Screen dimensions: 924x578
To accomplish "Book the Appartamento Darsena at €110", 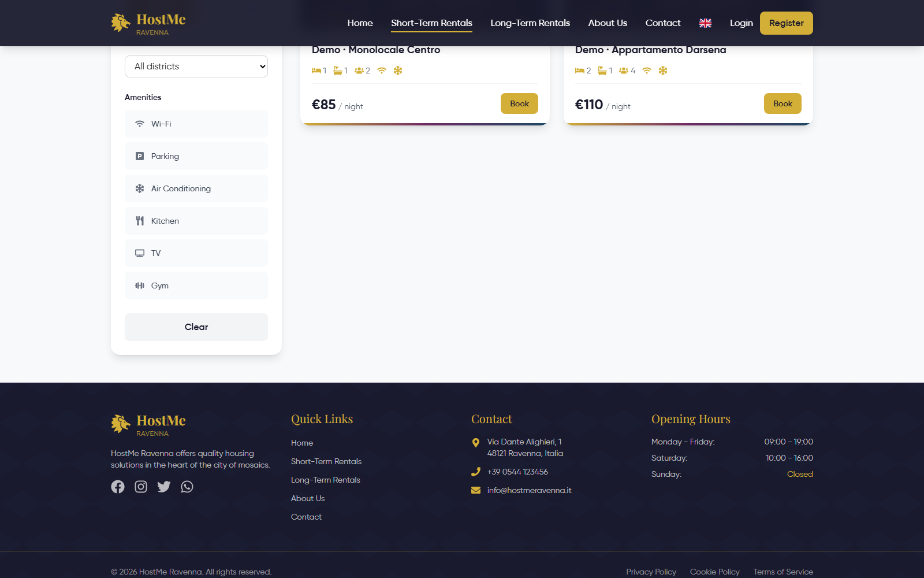I will click(x=783, y=103).
